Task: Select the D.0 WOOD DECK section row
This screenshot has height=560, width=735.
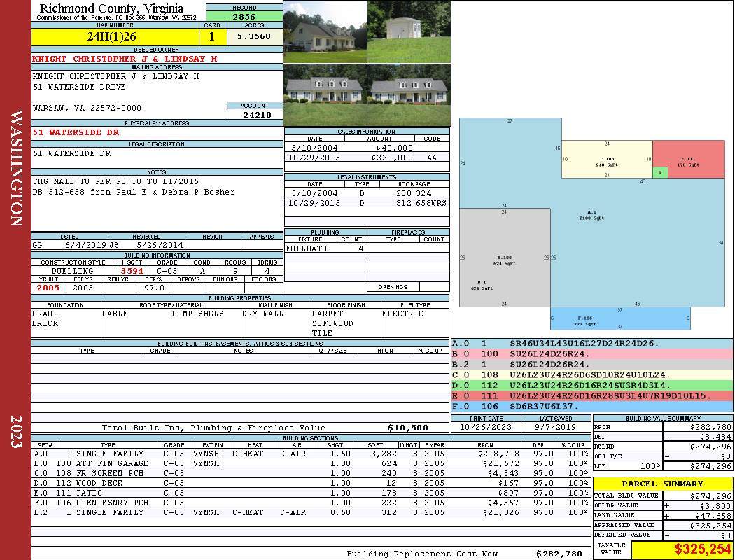Action: pos(311,483)
